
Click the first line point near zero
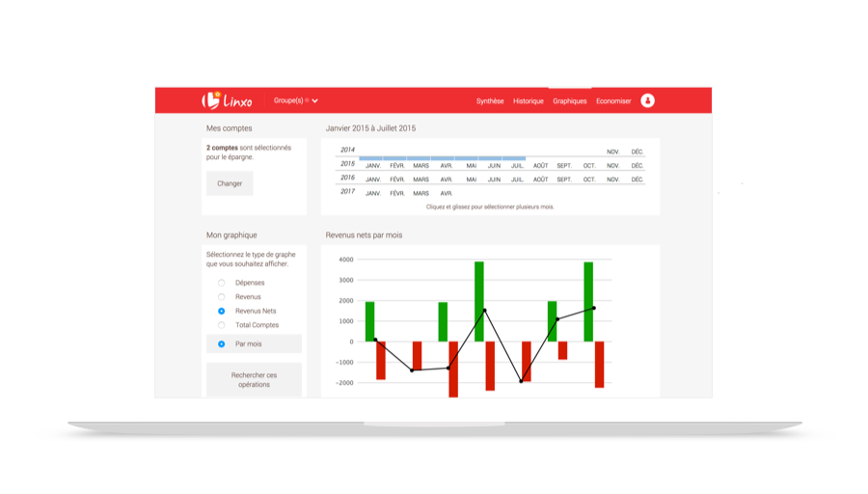tap(375, 340)
